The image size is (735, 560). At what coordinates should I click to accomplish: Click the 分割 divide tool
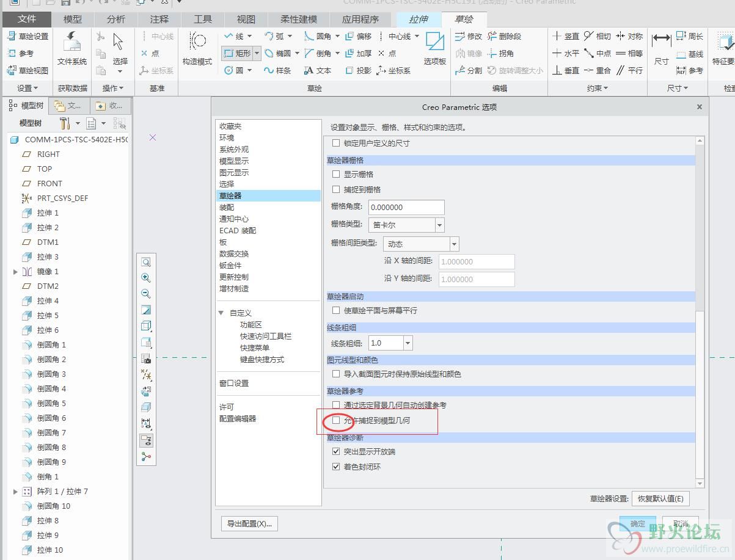pyautogui.click(x=469, y=70)
